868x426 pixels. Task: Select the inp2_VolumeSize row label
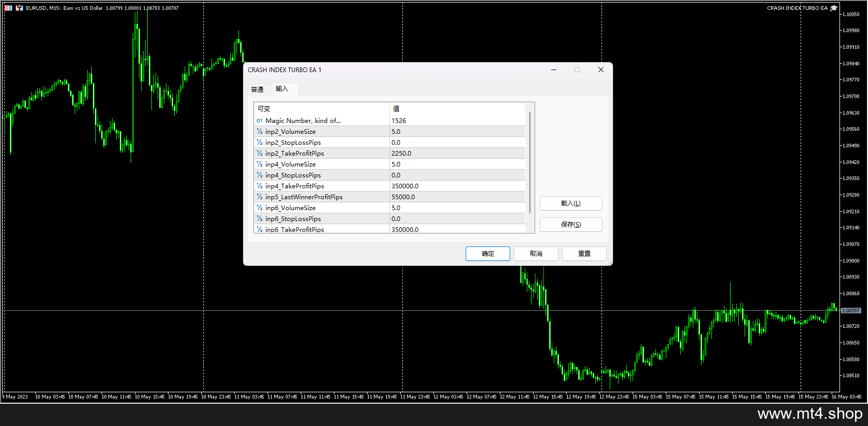click(290, 131)
